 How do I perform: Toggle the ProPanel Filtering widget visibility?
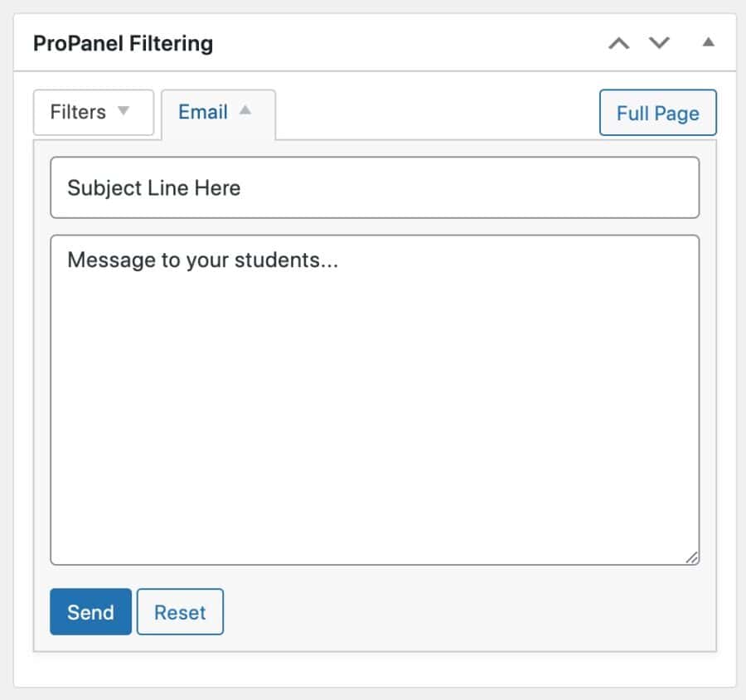pyautogui.click(x=707, y=42)
